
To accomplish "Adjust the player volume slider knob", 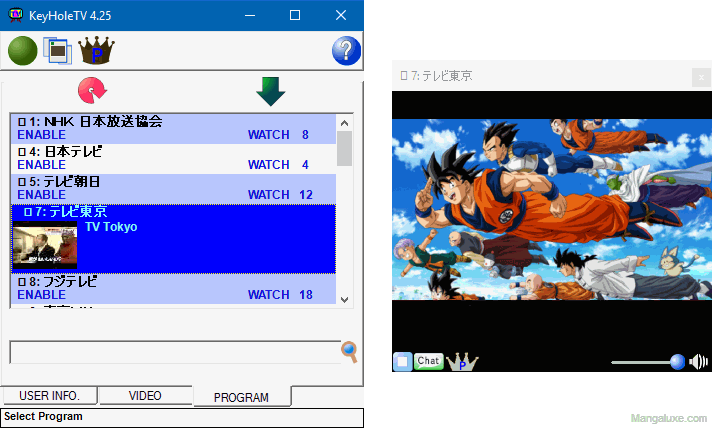I will pyautogui.click(x=677, y=361).
